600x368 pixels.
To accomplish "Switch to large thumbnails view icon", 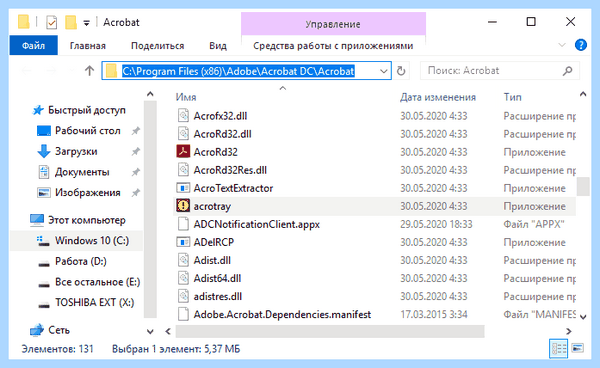I will tap(577, 348).
